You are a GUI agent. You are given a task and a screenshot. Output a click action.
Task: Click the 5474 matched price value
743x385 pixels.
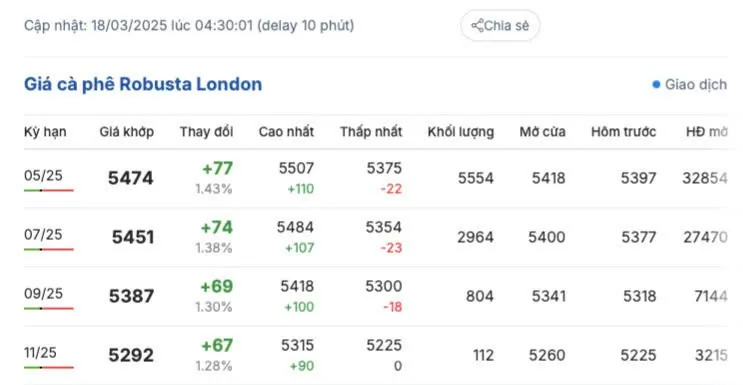click(131, 178)
